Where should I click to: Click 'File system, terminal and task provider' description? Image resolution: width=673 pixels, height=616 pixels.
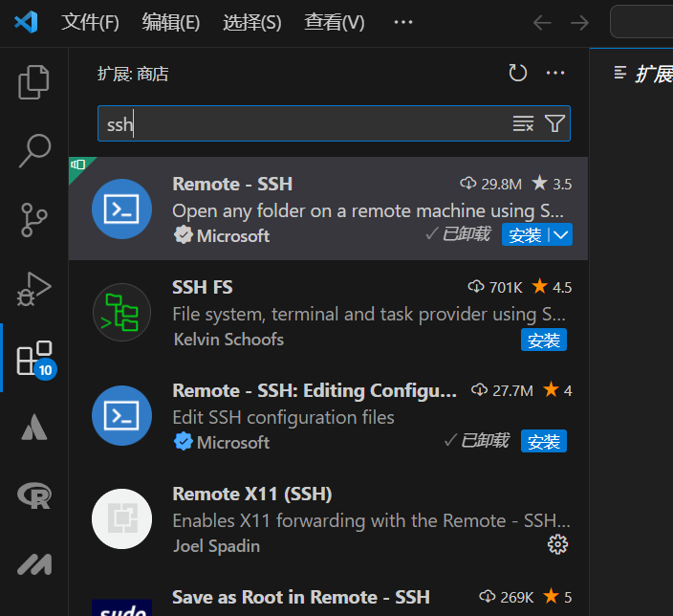[x=369, y=315]
